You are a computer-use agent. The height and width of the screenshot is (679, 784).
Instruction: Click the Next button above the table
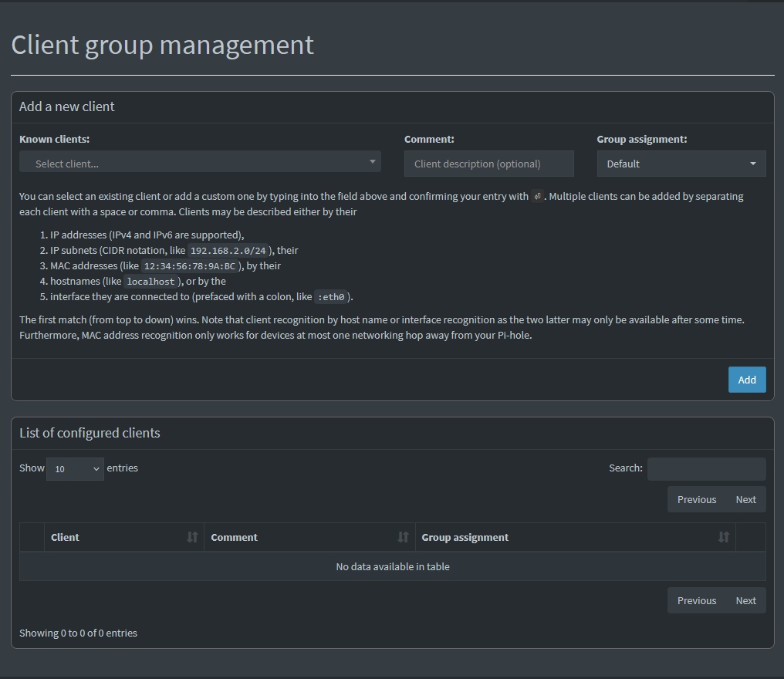(745, 499)
